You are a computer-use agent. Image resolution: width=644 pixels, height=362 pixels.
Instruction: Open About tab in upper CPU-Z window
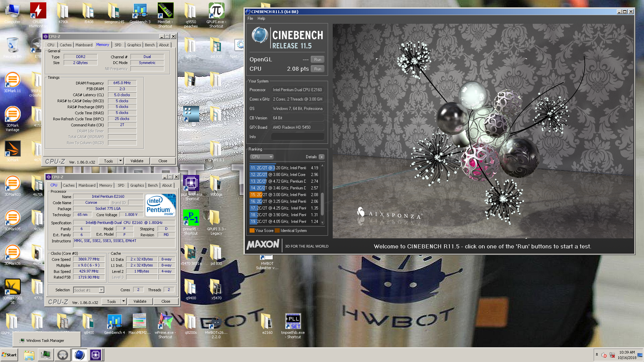tap(164, 45)
